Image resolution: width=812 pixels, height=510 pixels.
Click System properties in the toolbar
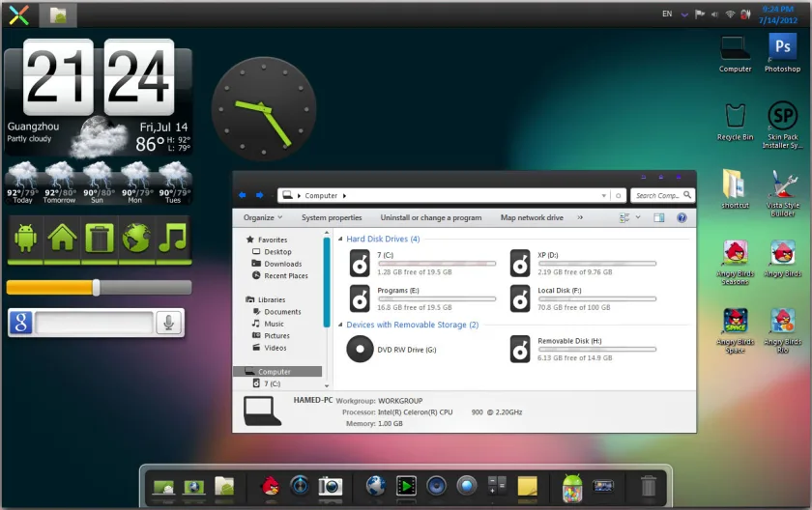point(332,217)
